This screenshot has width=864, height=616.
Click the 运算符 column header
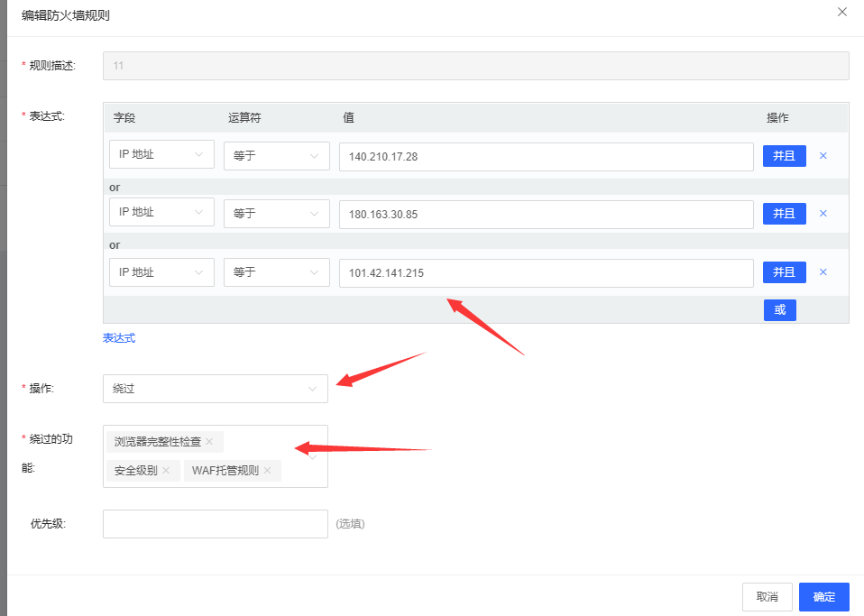[x=244, y=117]
